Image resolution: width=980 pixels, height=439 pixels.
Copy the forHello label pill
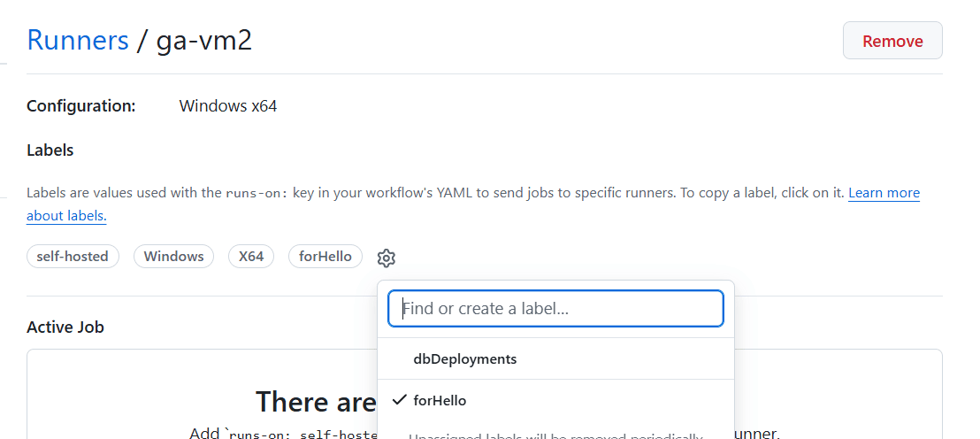325,257
